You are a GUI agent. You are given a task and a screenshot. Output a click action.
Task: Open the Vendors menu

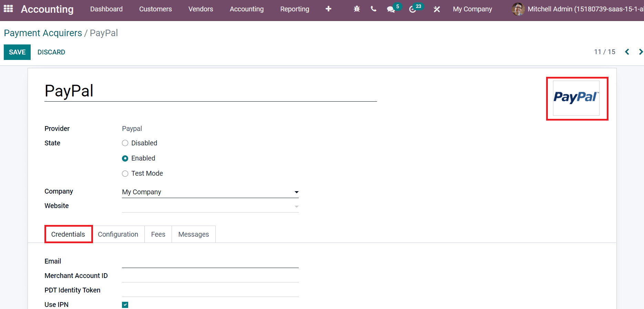click(201, 9)
